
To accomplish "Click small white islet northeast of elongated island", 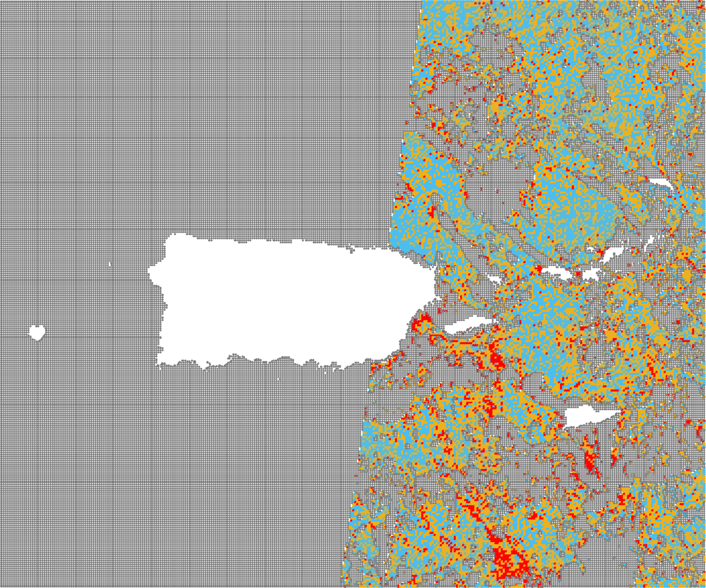I will coord(494,280).
